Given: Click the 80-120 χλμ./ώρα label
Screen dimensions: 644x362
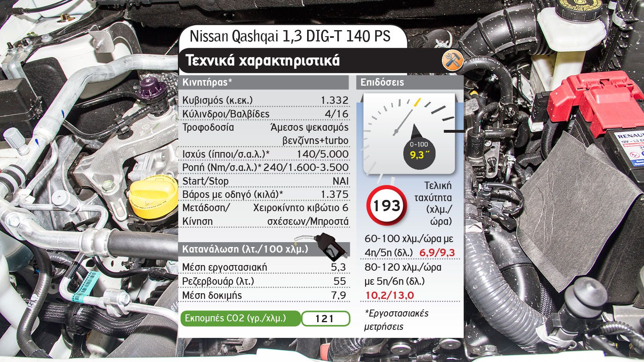Looking at the screenshot, I should [403, 267].
